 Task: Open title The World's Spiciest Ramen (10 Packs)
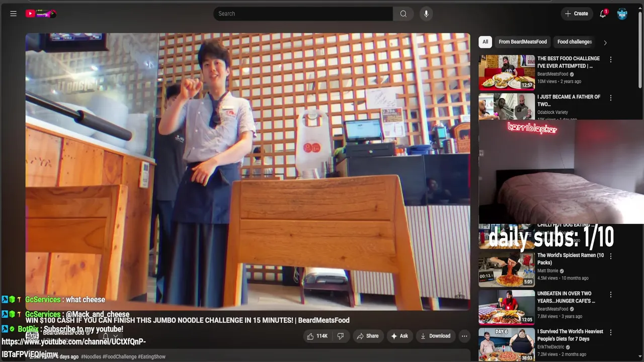click(x=571, y=259)
